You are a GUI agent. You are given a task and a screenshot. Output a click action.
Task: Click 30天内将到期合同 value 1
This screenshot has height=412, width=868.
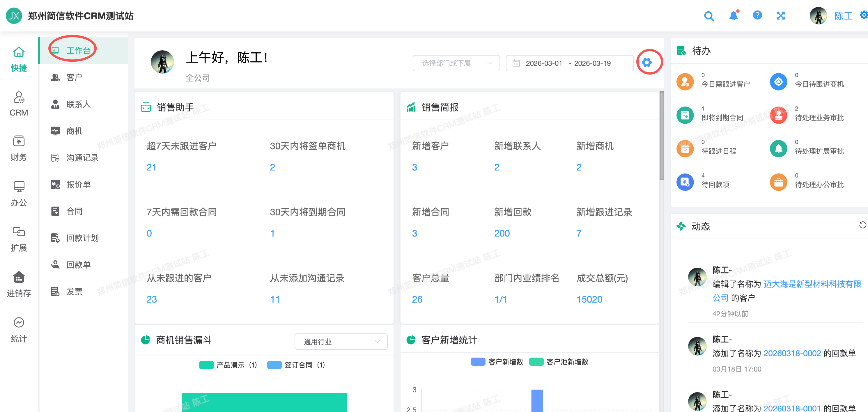(x=272, y=233)
